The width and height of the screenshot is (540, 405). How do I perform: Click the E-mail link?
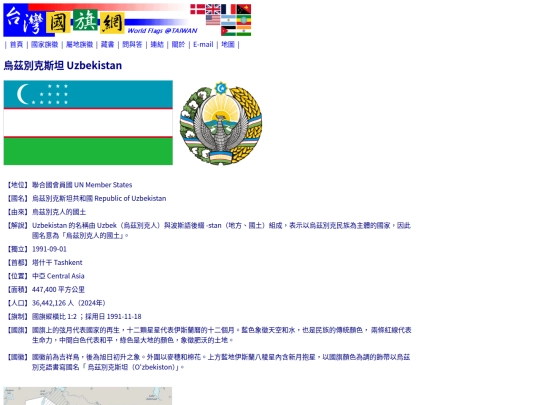[203, 44]
